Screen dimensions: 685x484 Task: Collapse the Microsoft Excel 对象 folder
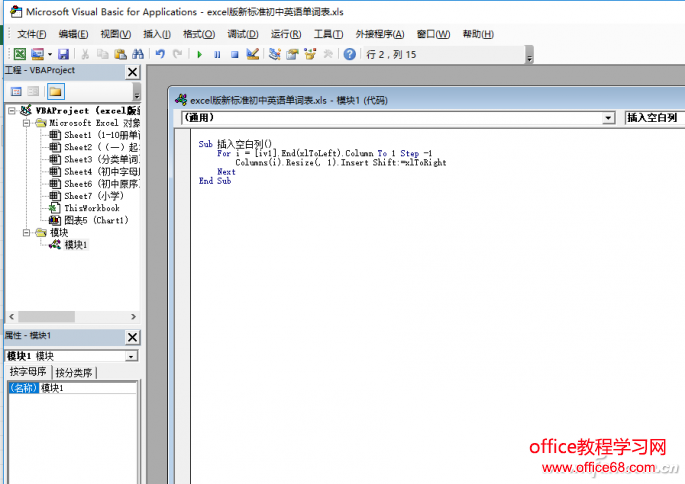click(27, 123)
